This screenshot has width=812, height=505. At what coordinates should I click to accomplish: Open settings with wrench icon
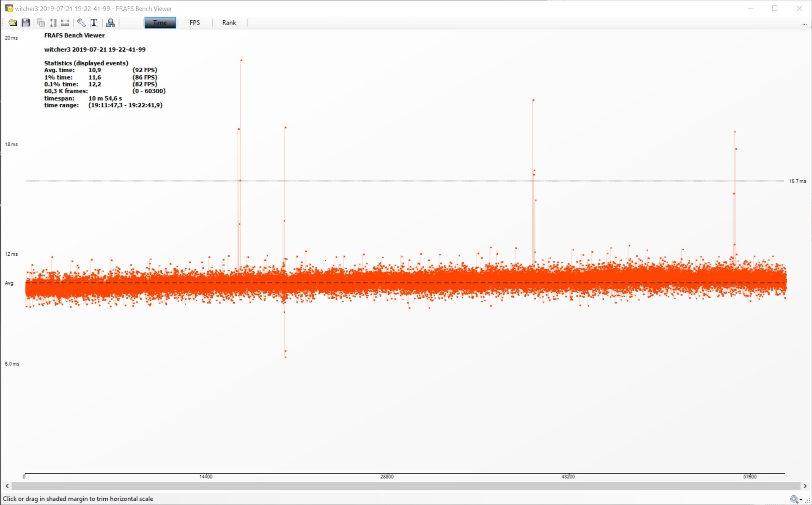(x=81, y=23)
